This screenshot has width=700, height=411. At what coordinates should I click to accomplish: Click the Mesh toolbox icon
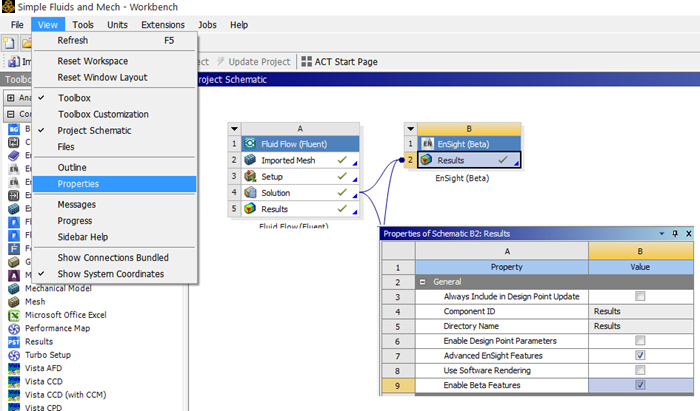(x=14, y=302)
